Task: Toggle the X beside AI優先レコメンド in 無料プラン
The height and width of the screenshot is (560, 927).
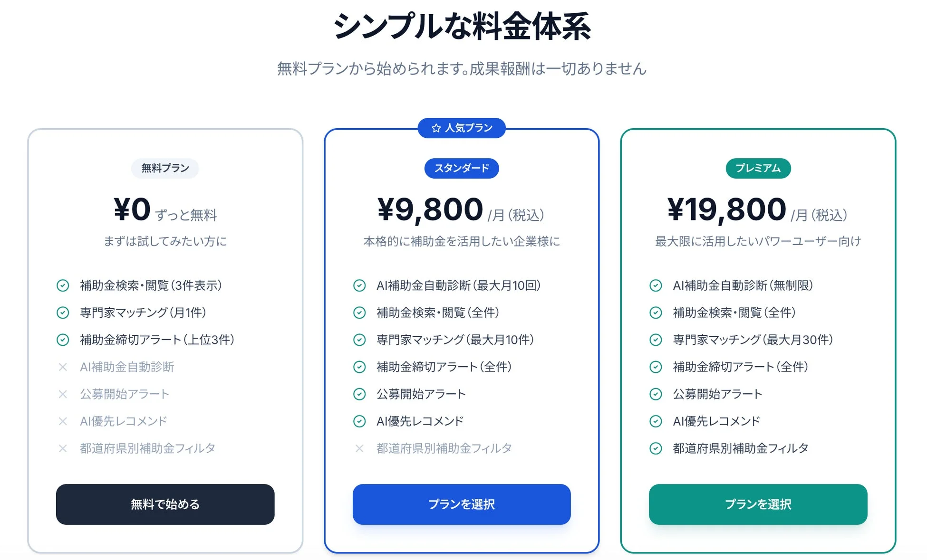Action: (62, 421)
